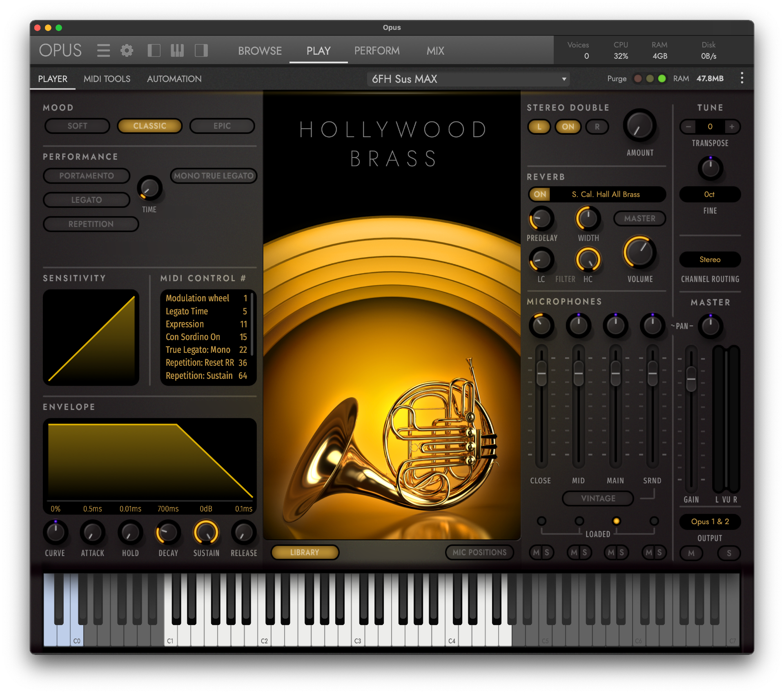Open the hamburger main menu icon

103,51
